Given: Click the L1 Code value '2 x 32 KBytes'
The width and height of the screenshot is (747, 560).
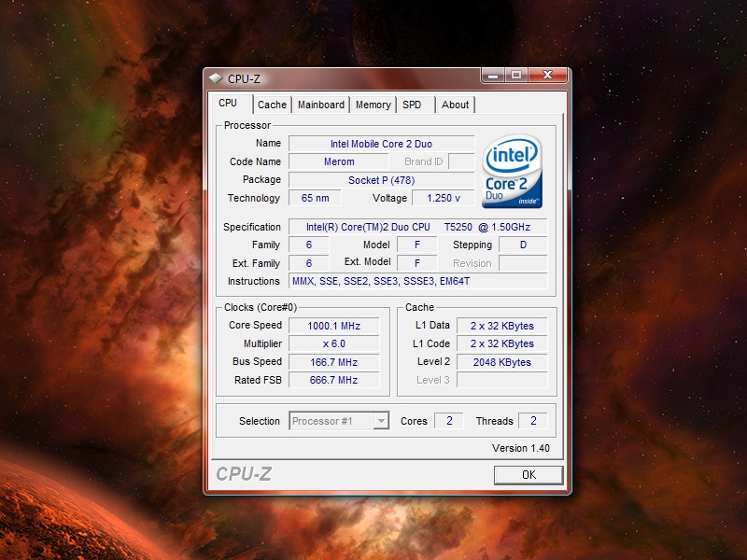Looking at the screenshot, I should [501, 343].
